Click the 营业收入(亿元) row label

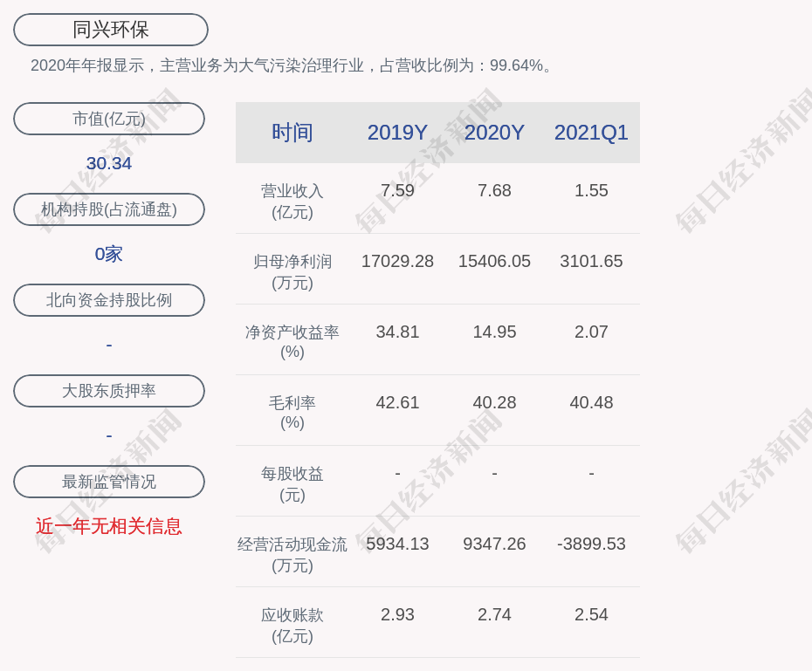click(x=292, y=202)
